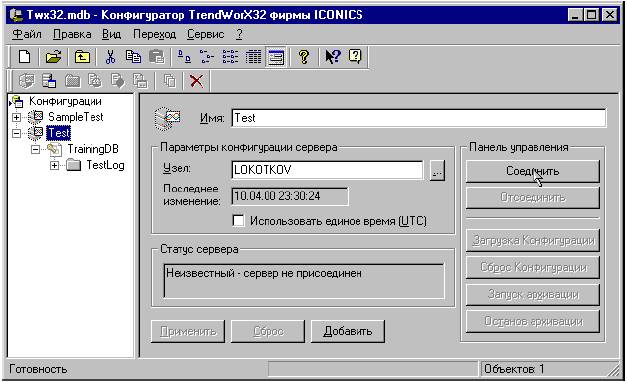
Task: Collapse the Test tree node
Action: point(16,133)
